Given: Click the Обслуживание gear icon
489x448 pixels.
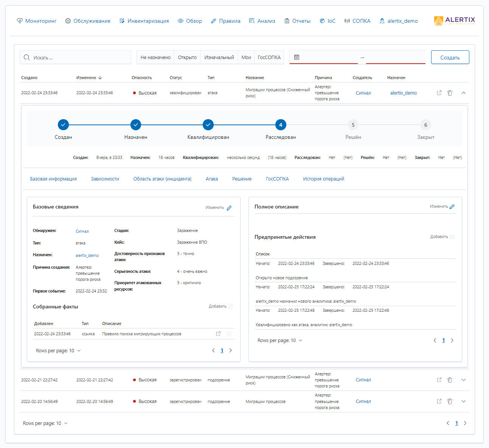Looking at the screenshot, I should (x=68, y=21).
